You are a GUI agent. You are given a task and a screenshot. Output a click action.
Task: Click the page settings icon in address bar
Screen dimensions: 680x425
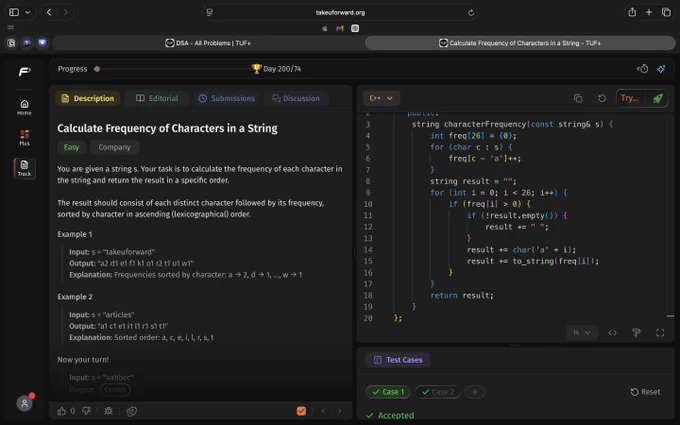click(209, 13)
